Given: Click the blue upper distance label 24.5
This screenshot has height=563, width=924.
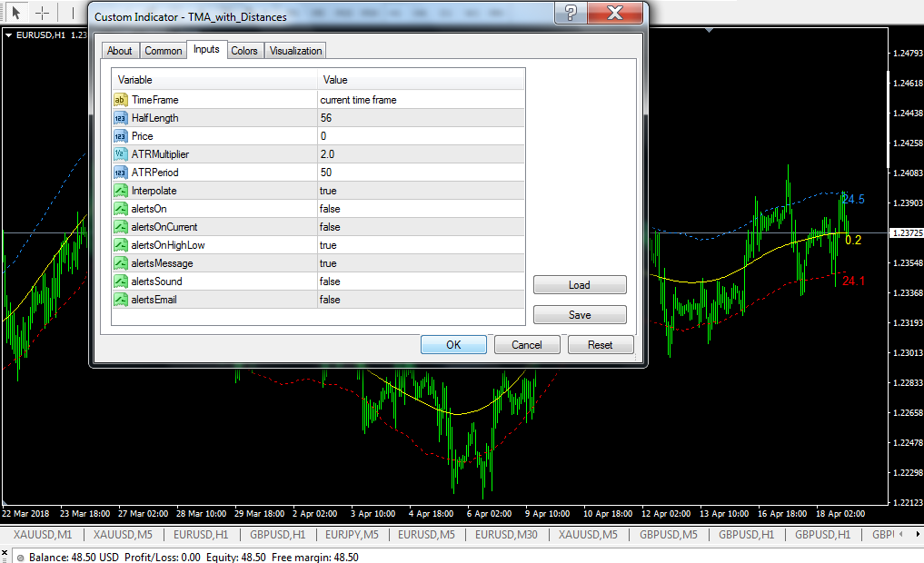Looking at the screenshot, I should tap(853, 199).
